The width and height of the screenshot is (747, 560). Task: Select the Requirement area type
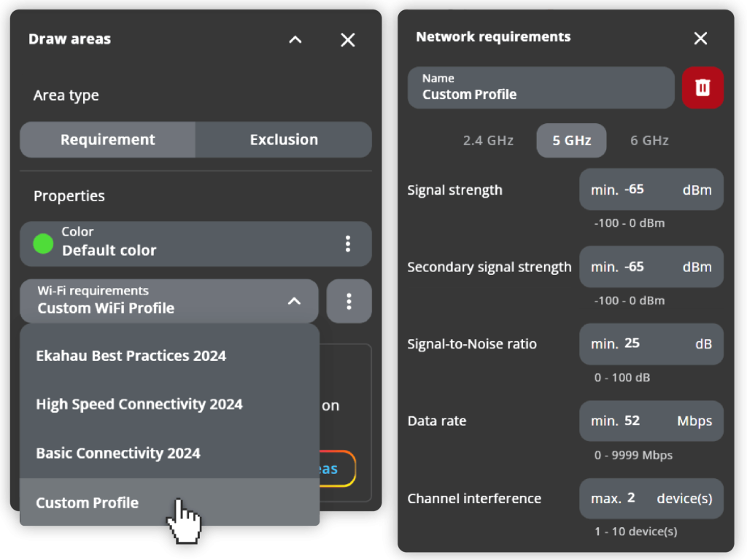[108, 140]
